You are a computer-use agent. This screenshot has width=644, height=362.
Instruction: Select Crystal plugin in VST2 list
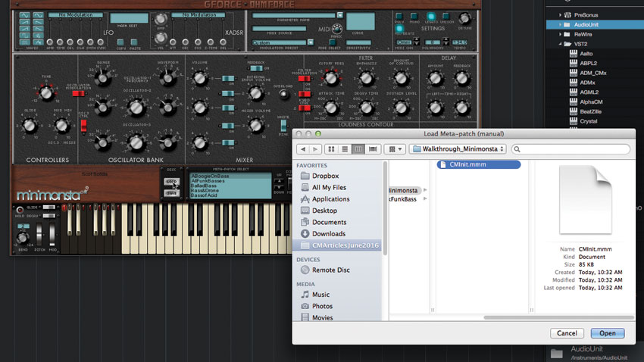[x=588, y=121]
